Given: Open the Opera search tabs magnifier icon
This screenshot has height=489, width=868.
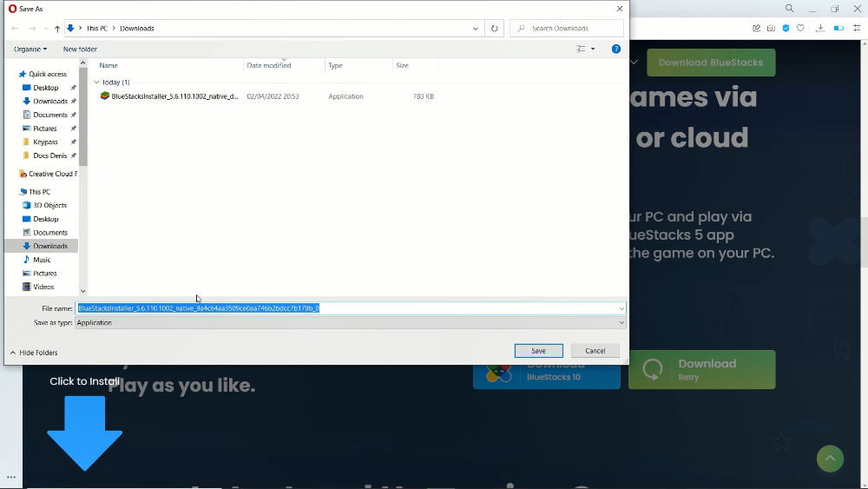Looking at the screenshot, I should (x=789, y=9).
